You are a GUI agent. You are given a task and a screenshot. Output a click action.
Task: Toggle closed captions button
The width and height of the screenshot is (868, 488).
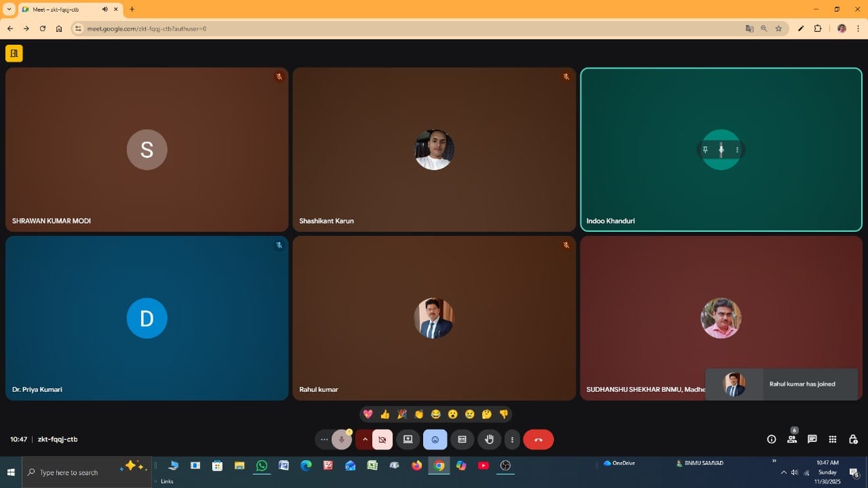tap(462, 439)
